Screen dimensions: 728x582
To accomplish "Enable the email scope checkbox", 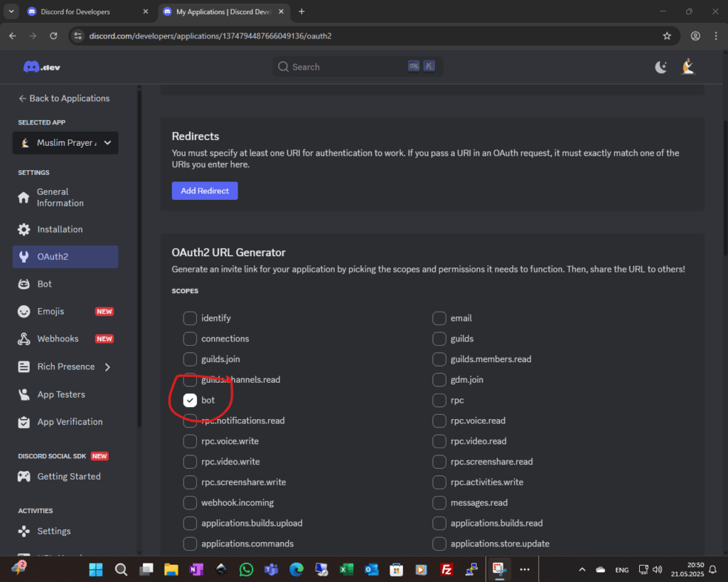I will (439, 318).
